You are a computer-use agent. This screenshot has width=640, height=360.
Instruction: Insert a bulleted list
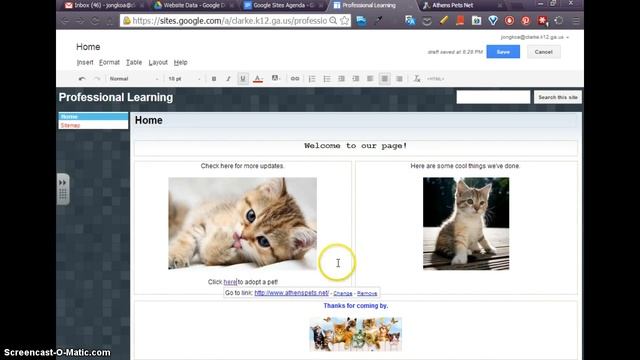tap(327, 79)
